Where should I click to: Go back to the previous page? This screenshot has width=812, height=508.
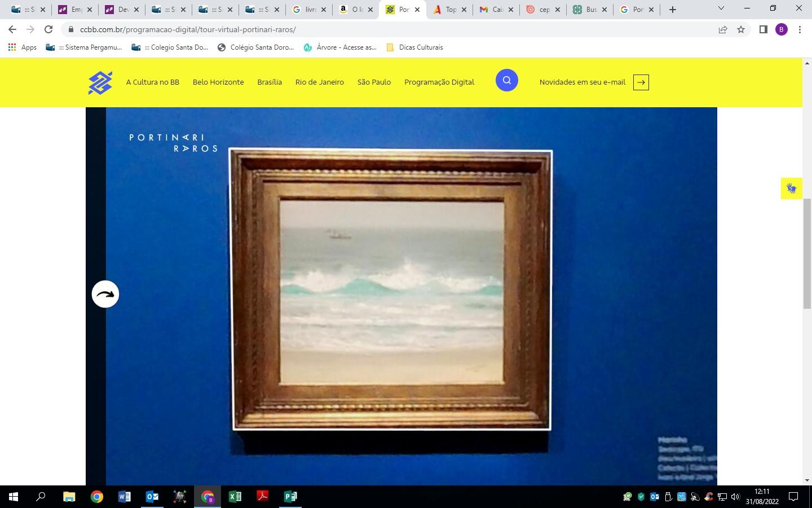12,29
